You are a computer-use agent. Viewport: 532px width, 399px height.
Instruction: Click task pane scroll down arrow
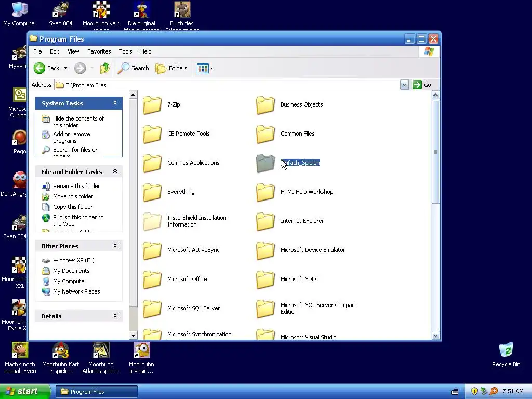pos(133,336)
